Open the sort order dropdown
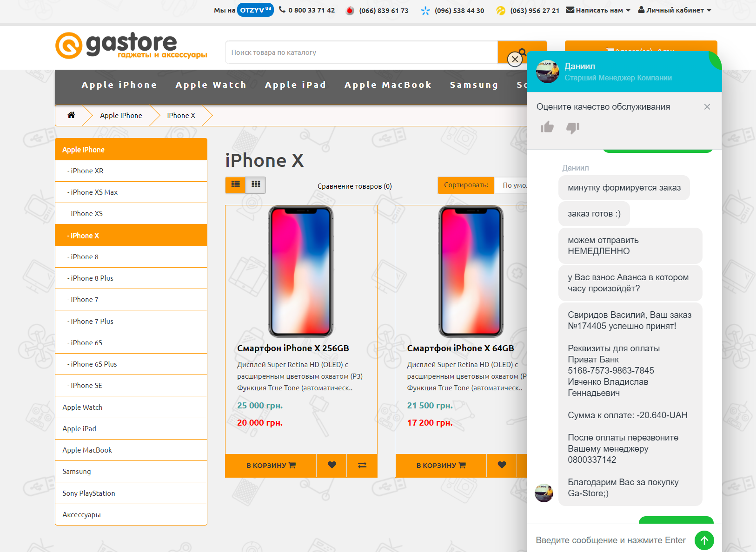 pyautogui.click(x=511, y=185)
